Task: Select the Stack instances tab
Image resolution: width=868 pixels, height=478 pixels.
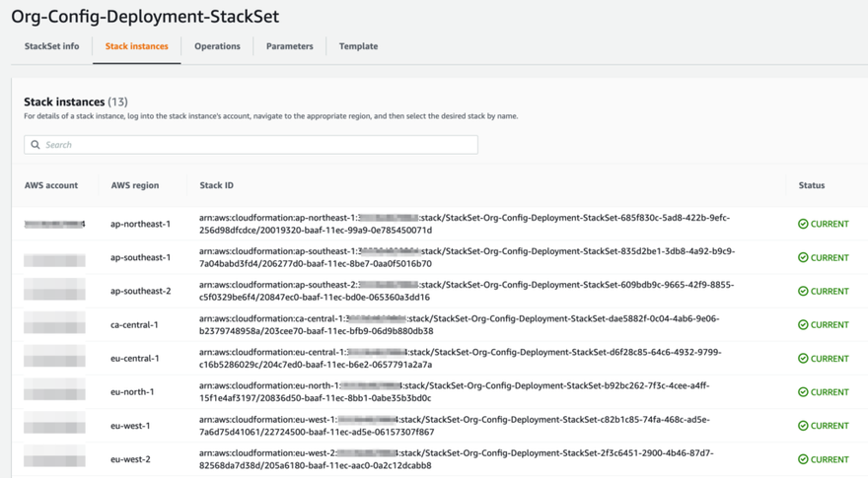Action: [136, 46]
